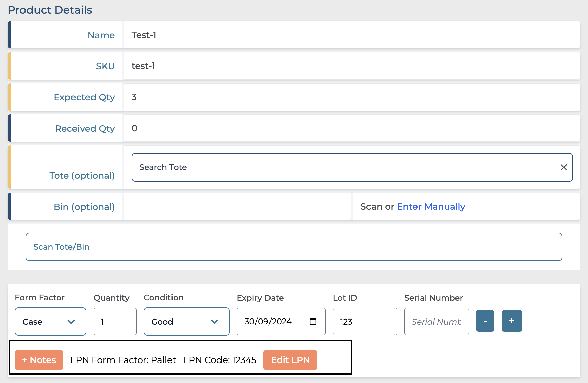Expand the Form Factor dropdown

pyautogui.click(x=50, y=322)
